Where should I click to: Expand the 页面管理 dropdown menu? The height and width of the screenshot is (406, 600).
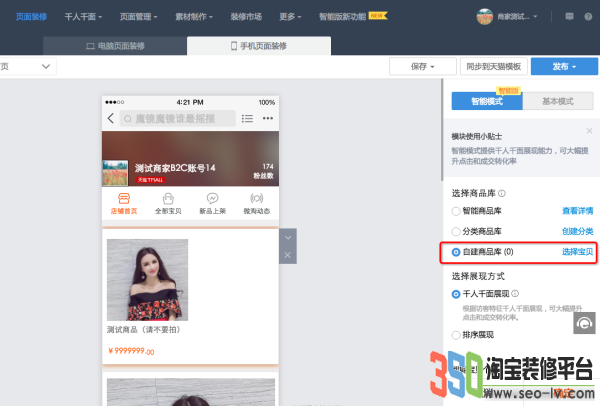(x=139, y=17)
